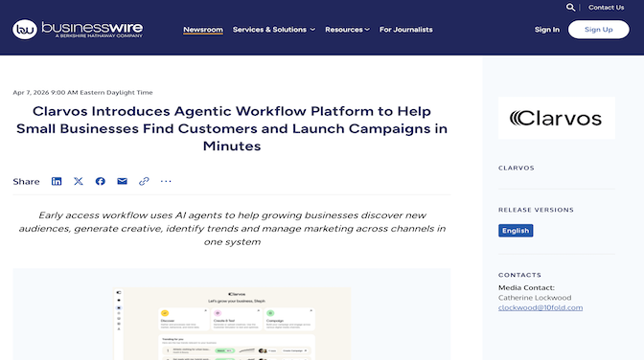Open more share options ellipsis
Image resolution: width=644 pixels, height=360 pixels.
tap(166, 182)
